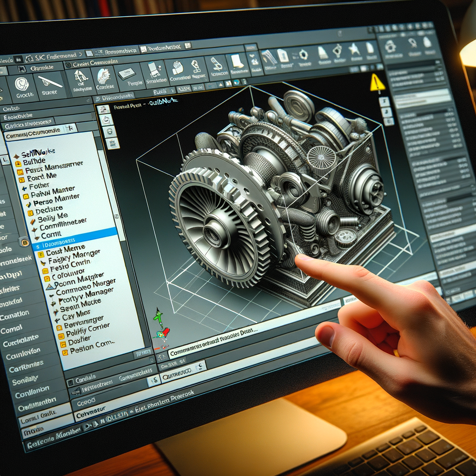Toggle the yellow box beside Buftde
The width and height of the screenshot is (476, 476).
coord(19,163)
